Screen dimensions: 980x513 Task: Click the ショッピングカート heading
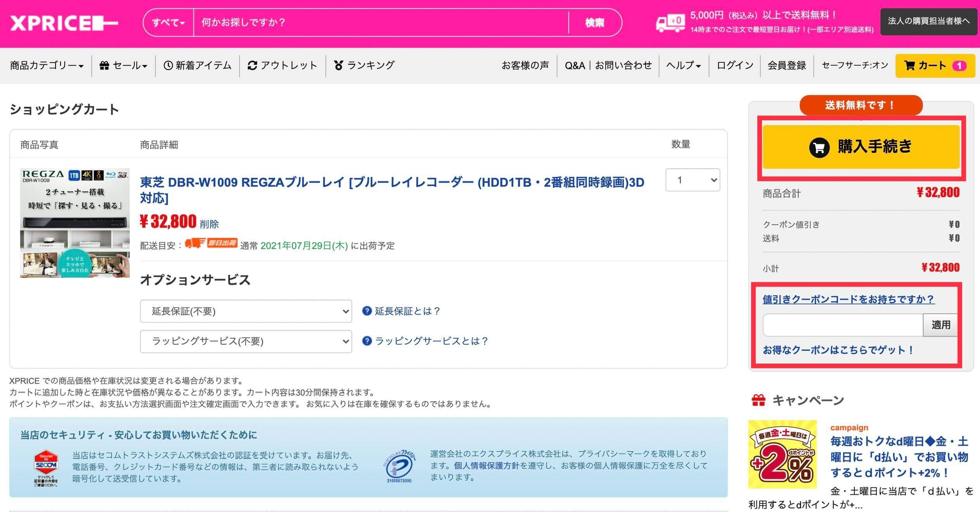point(64,109)
